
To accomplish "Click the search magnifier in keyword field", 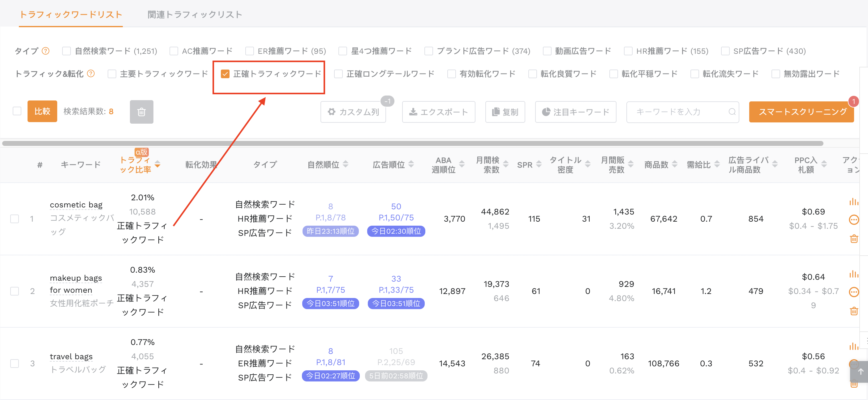I will [732, 112].
